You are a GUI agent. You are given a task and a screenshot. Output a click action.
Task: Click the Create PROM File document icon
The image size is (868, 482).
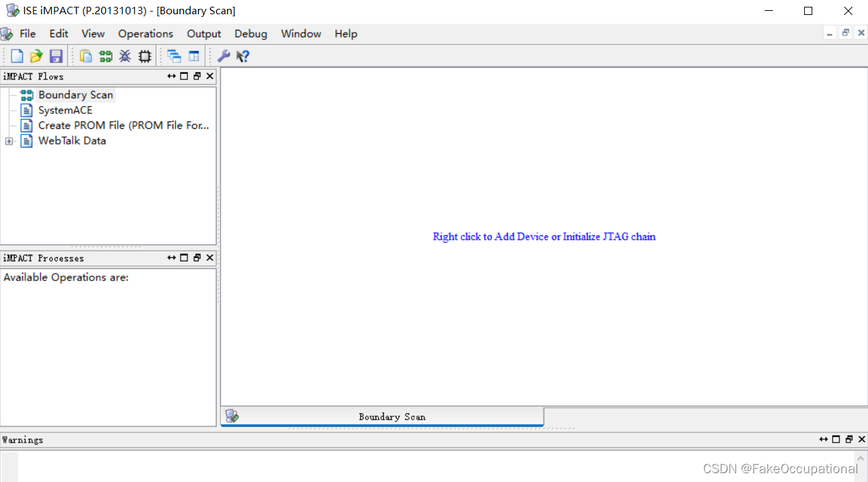point(26,126)
